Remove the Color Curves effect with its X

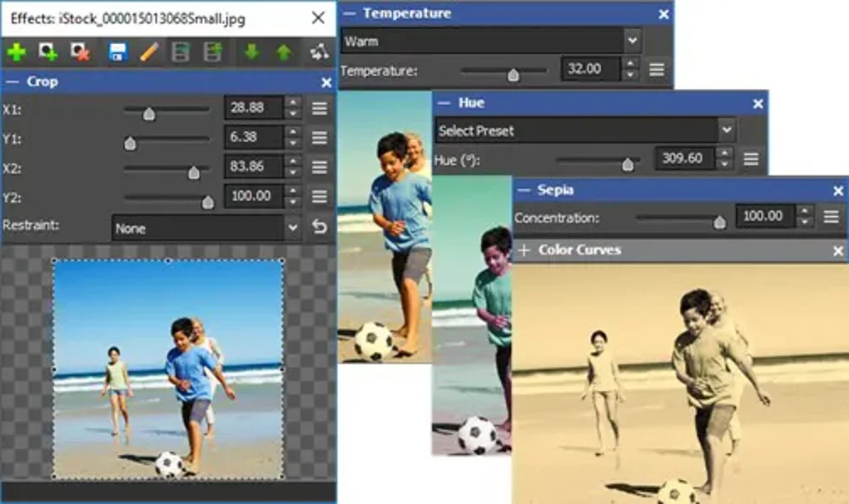(x=838, y=251)
